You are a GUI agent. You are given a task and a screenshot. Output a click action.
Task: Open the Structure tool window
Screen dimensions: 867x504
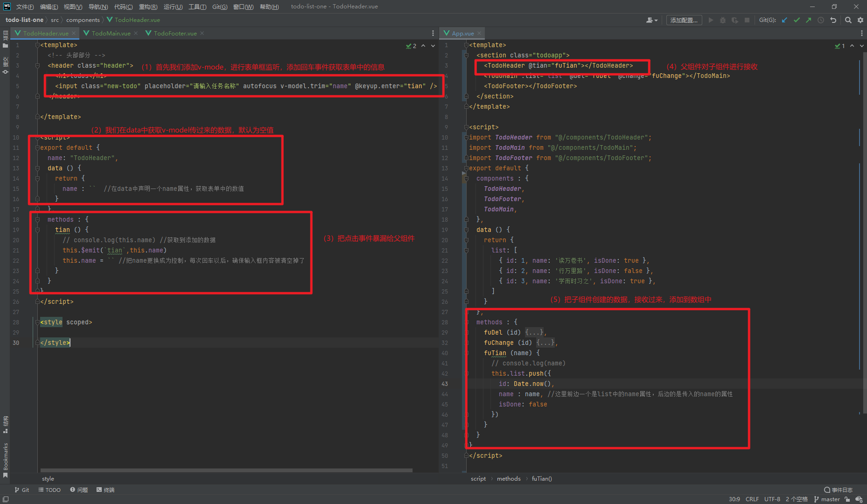click(x=5, y=424)
